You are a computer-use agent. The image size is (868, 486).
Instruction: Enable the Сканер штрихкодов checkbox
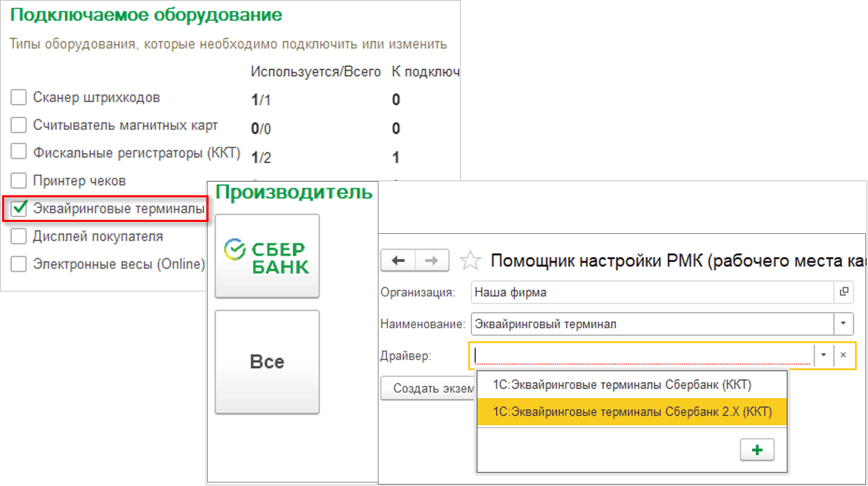[19, 98]
